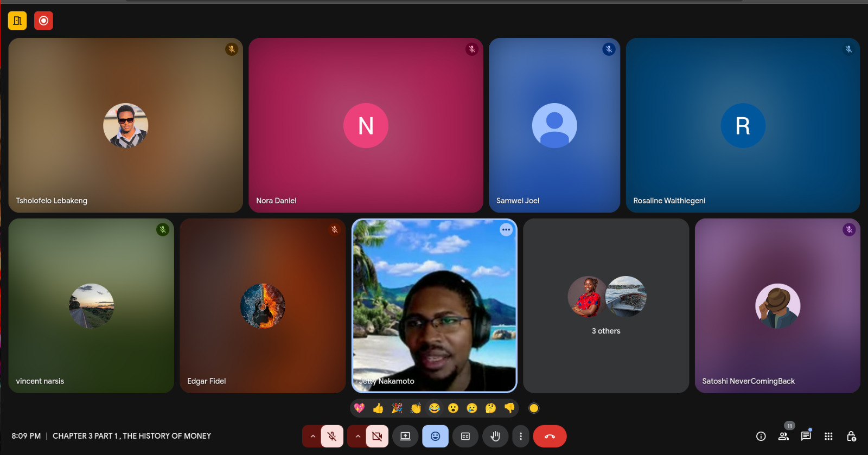
Task: Open options on Jetty Nakamoto's tile
Action: (506, 230)
